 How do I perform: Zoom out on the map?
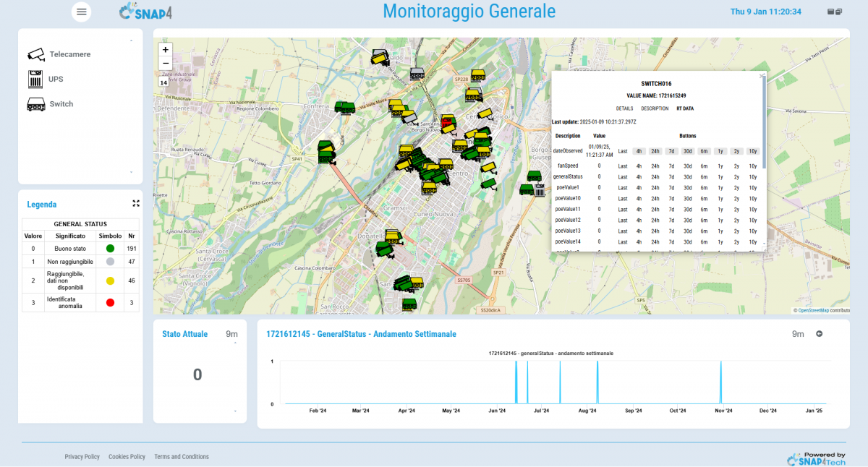(166, 63)
